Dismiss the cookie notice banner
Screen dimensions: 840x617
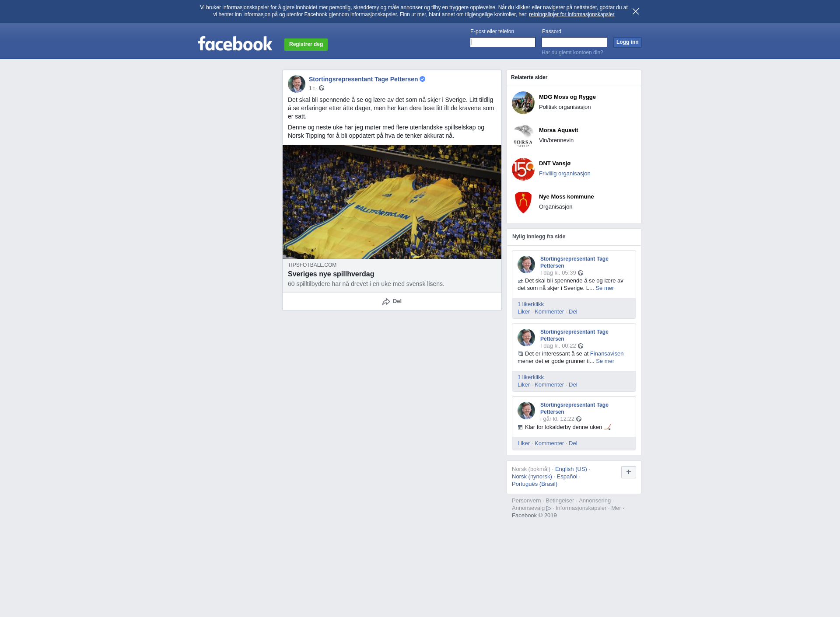tap(636, 11)
